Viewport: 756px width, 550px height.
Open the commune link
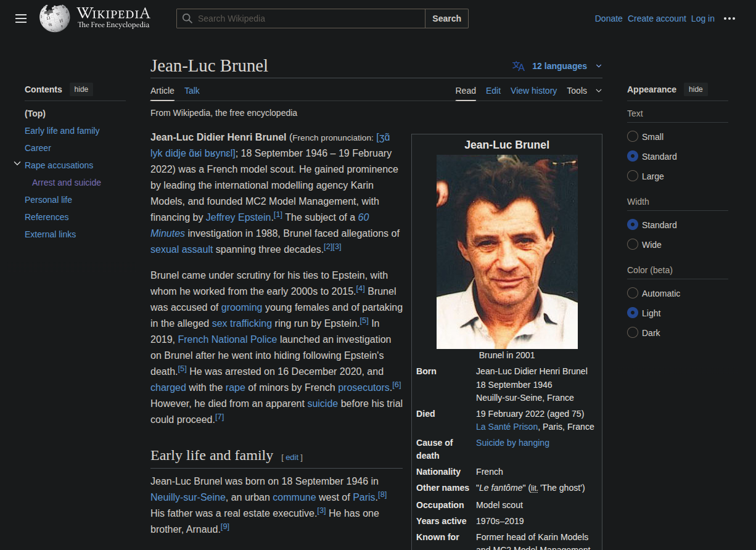pos(294,497)
